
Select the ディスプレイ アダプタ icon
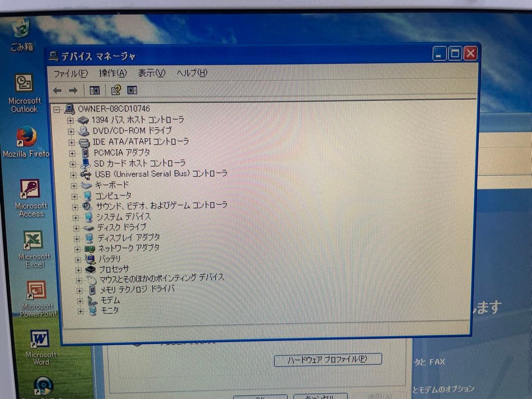pyautogui.click(x=90, y=237)
